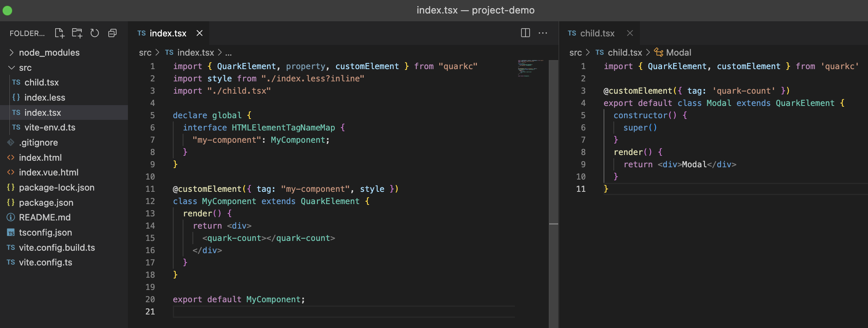Screen dimensions: 868x328
Task: Open tsconfig.json in the explorer
Action: pos(64,232)
